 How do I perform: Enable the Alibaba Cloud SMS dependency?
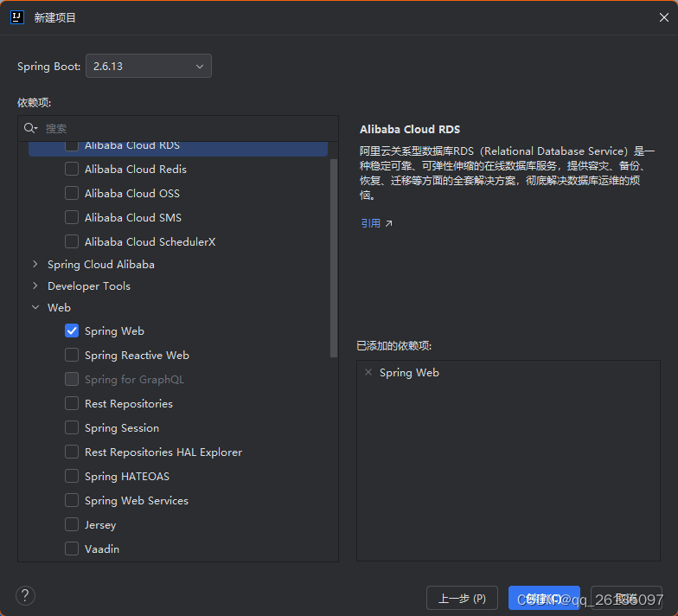pos(72,217)
